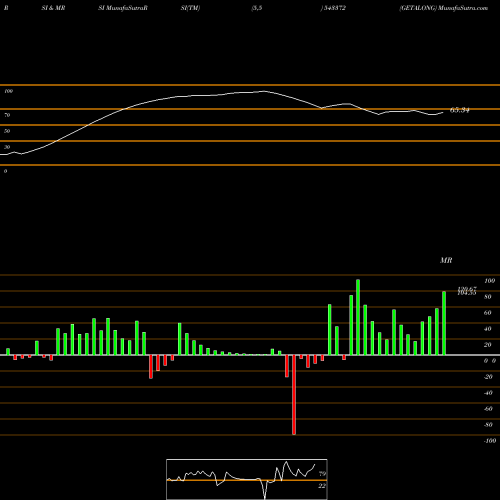Click the RSI value label 65.34
Viewport: 500px width, 500px height.
pos(460,110)
